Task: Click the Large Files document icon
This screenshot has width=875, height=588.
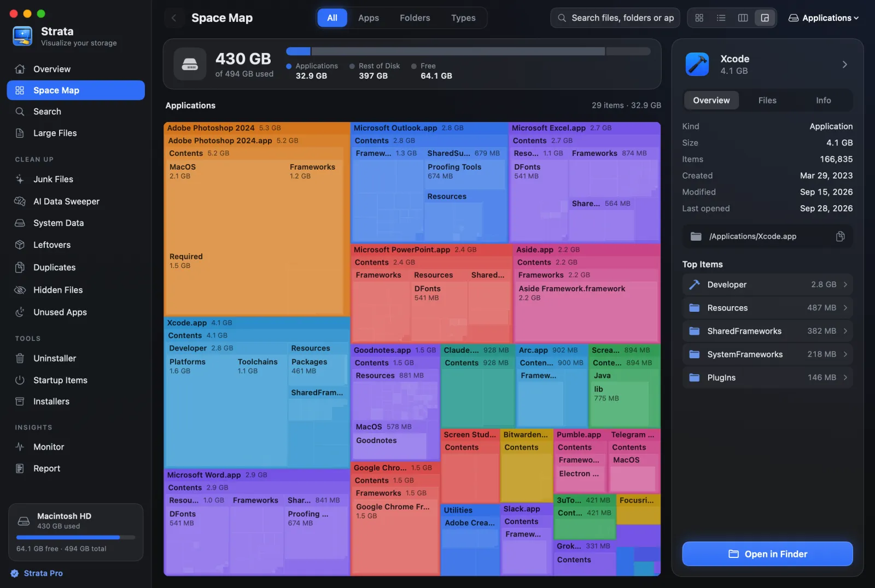Action: click(20, 133)
